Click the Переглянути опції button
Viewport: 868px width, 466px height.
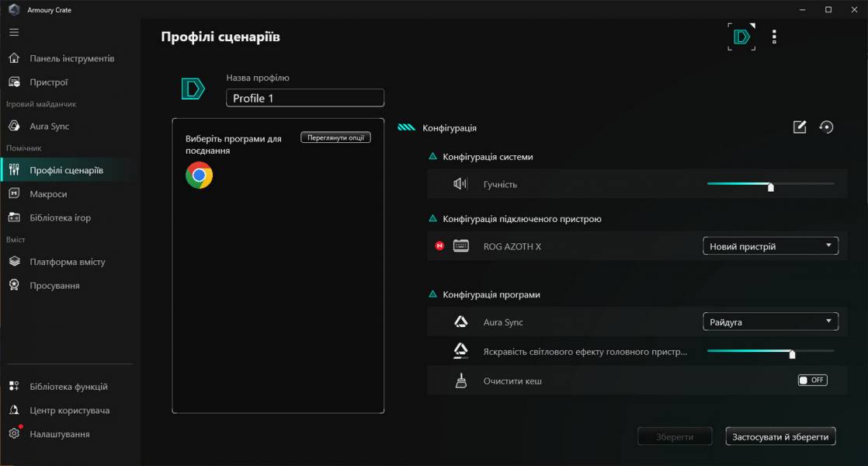click(335, 137)
